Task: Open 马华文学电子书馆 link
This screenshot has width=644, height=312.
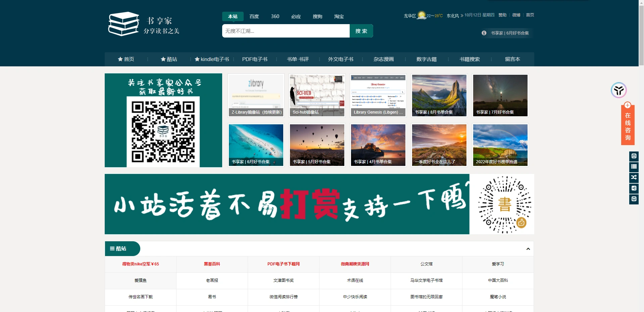Action: click(427, 280)
